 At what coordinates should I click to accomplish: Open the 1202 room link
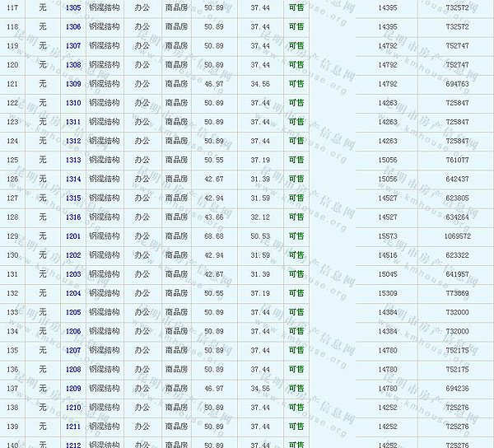73,255
